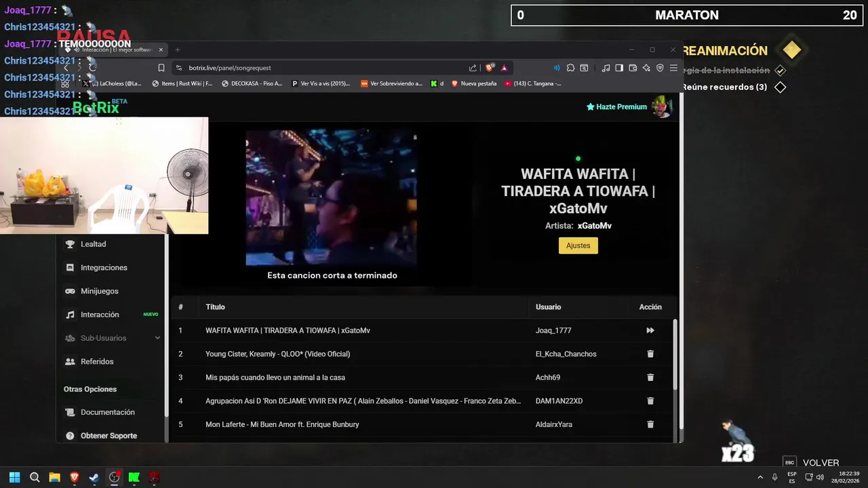This screenshot has height=488, width=868.
Task: Open taskbar Search icon
Action: coord(35,477)
